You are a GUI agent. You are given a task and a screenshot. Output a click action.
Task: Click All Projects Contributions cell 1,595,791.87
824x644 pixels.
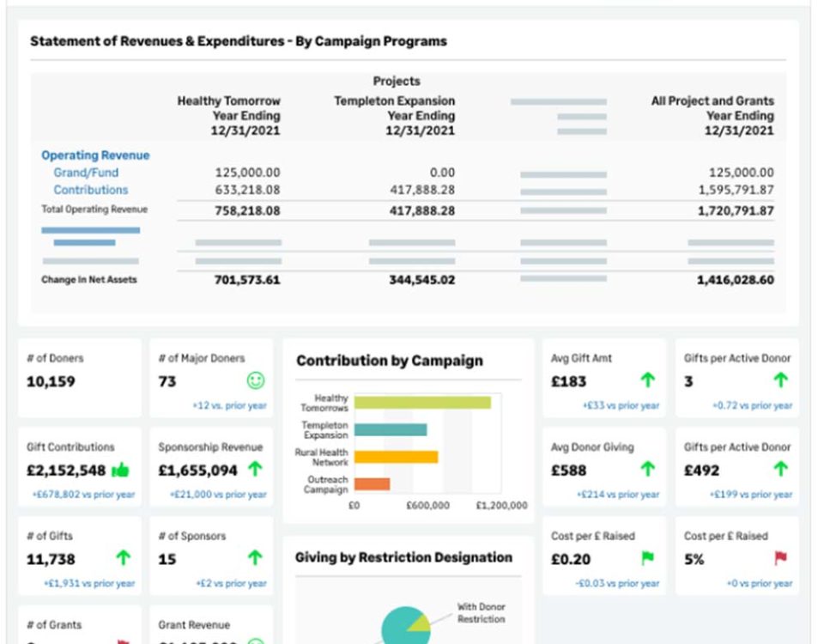pos(736,190)
